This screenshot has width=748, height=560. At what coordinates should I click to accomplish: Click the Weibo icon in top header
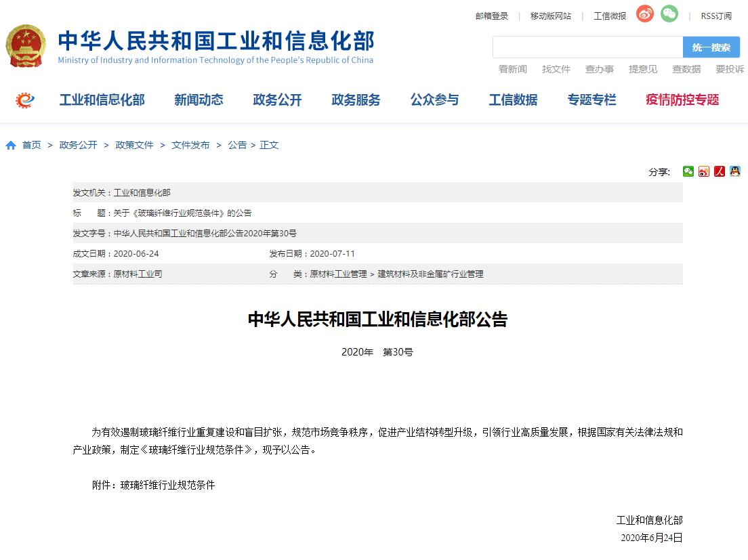pos(645,14)
